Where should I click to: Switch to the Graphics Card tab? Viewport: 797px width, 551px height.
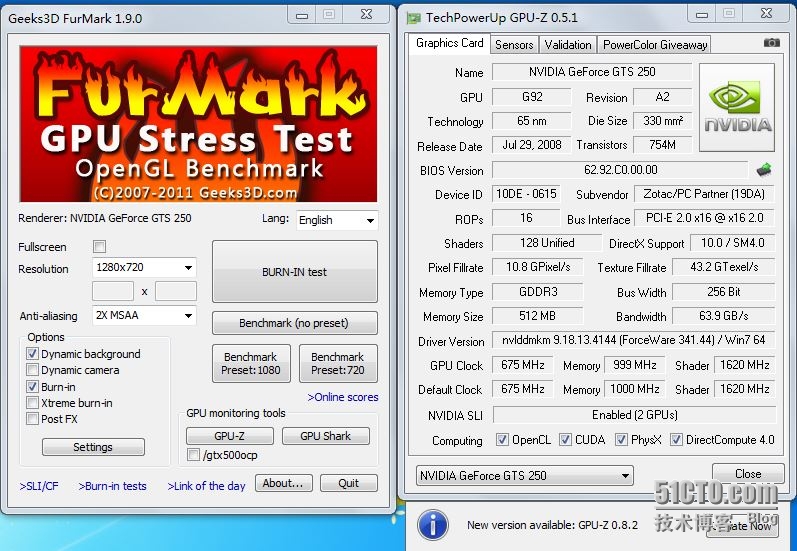pyautogui.click(x=449, y=43)
